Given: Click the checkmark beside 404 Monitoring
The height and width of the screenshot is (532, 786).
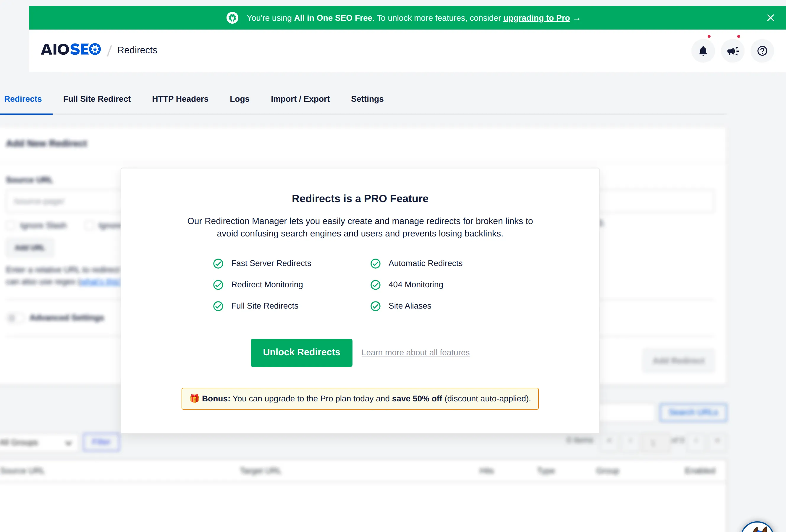Looking at the screenshot, I should pyautogui.click(x=376, y=285).
